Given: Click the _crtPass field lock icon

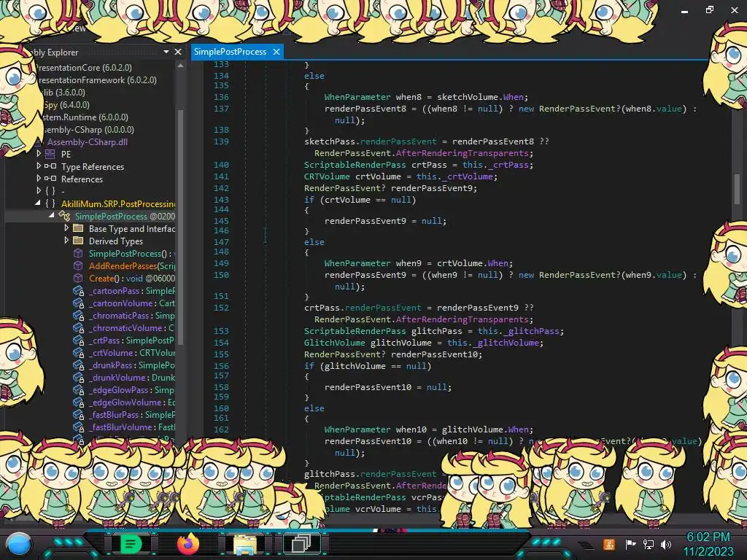Looking at the screenshot, I should pyautogui.click(x=79, y=340).
